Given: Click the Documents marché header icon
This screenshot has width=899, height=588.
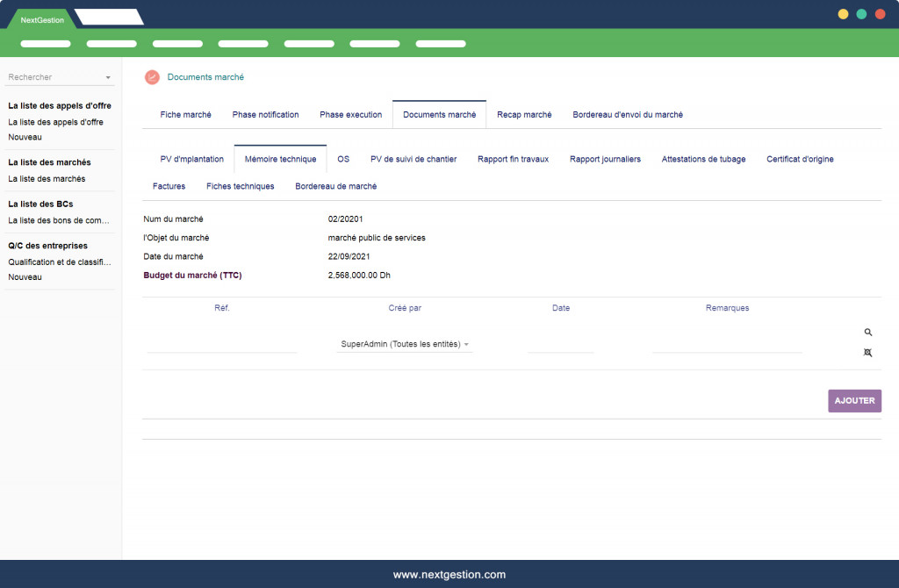Looking at the screenshot, I should [x=152, y=77].
